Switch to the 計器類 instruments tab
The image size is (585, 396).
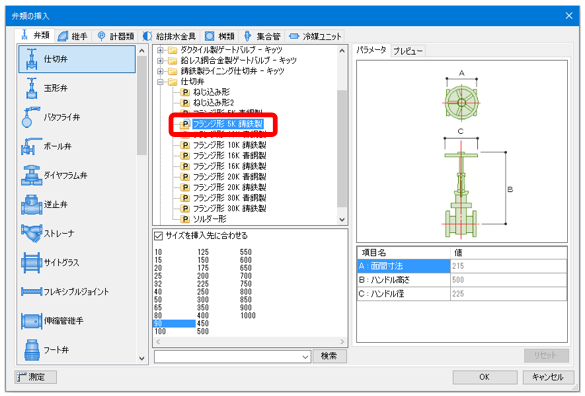coord(115,36)
